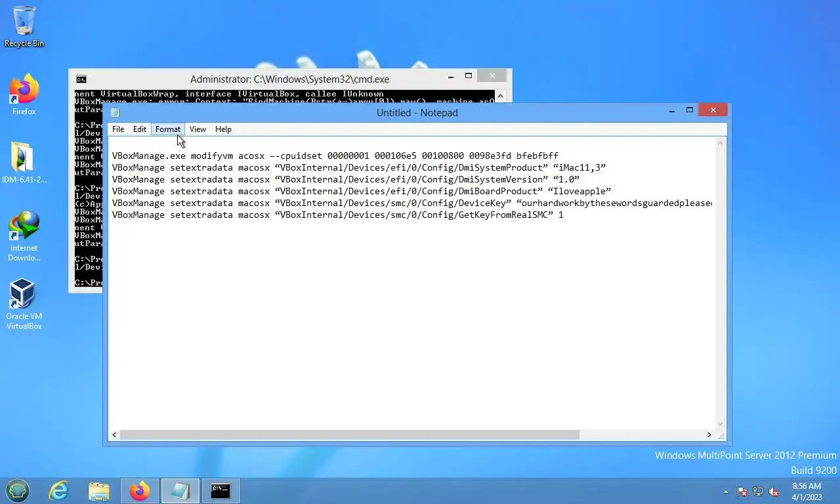Image resolution: width=840 pixels, height=504 pixels.
Task: Open Notepad Format menu
Action: [168, 129]
